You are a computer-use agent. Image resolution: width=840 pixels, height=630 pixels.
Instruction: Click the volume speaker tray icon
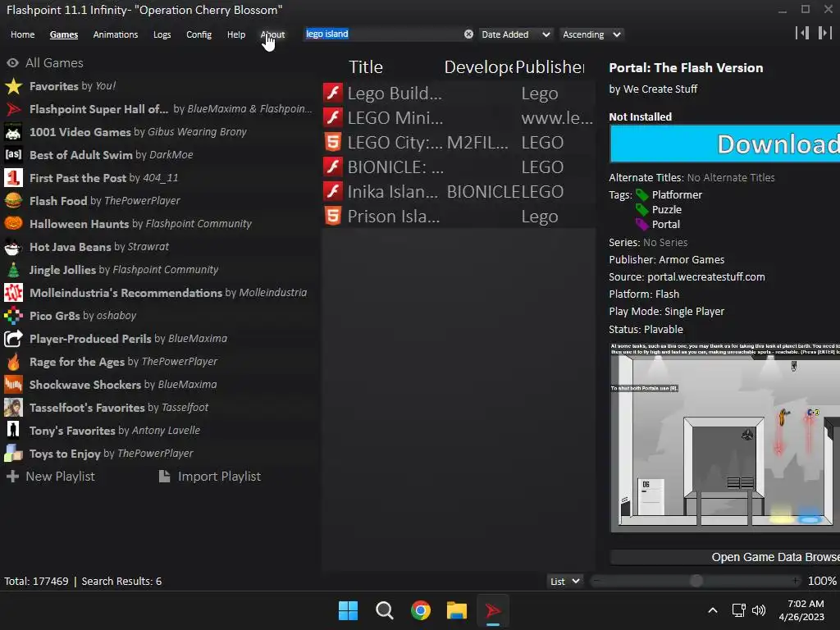759,610
